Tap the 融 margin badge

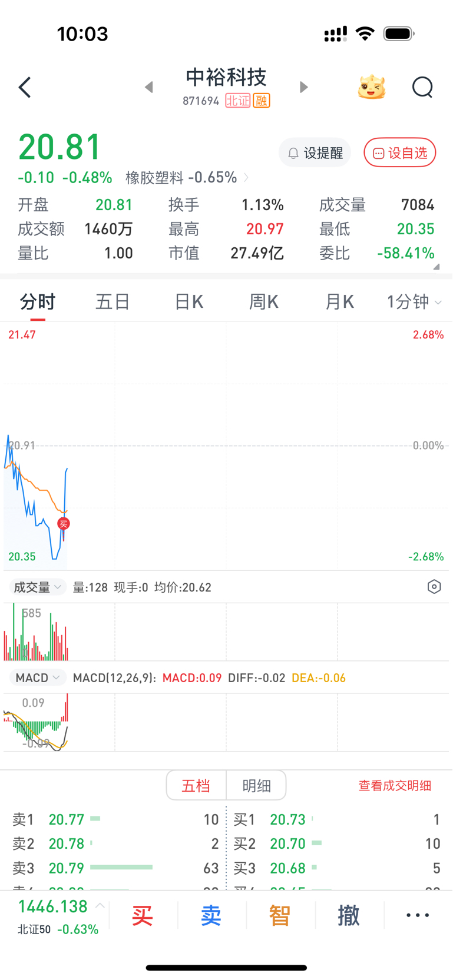[x=262, y=101]
